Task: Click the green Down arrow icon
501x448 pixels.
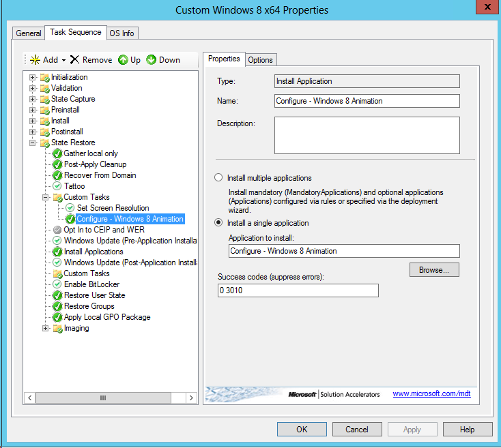Action: pyautogui.click(x=152, y=60)
